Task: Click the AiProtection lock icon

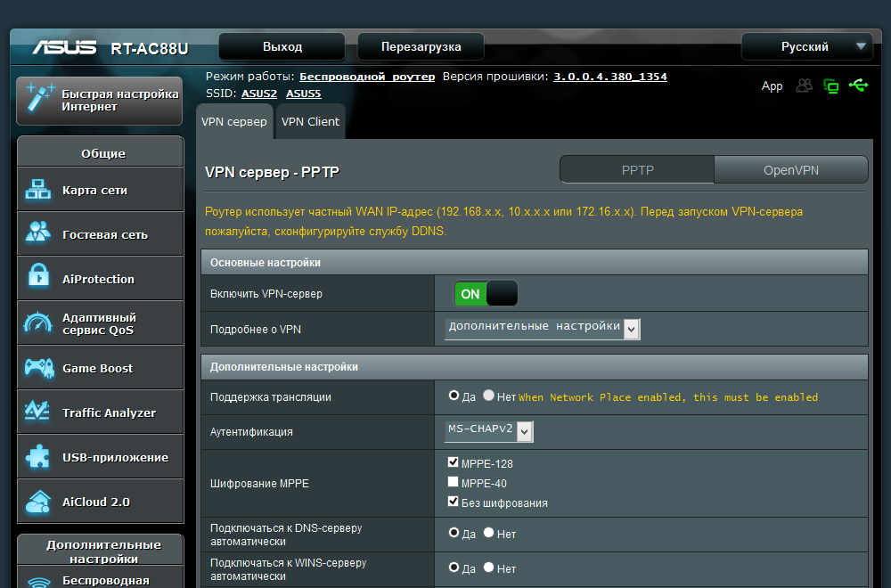Action: tap(38, 275)
